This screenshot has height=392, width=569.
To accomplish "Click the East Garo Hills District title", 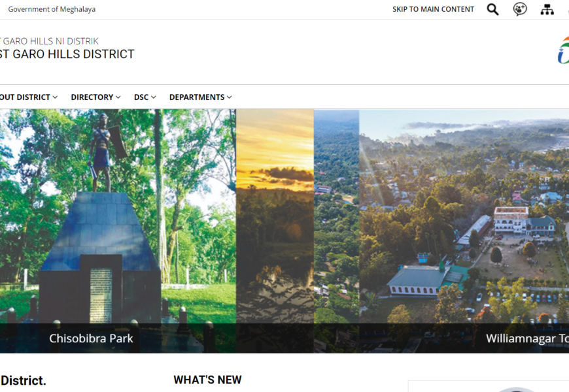I will click(x=67, y=54).
